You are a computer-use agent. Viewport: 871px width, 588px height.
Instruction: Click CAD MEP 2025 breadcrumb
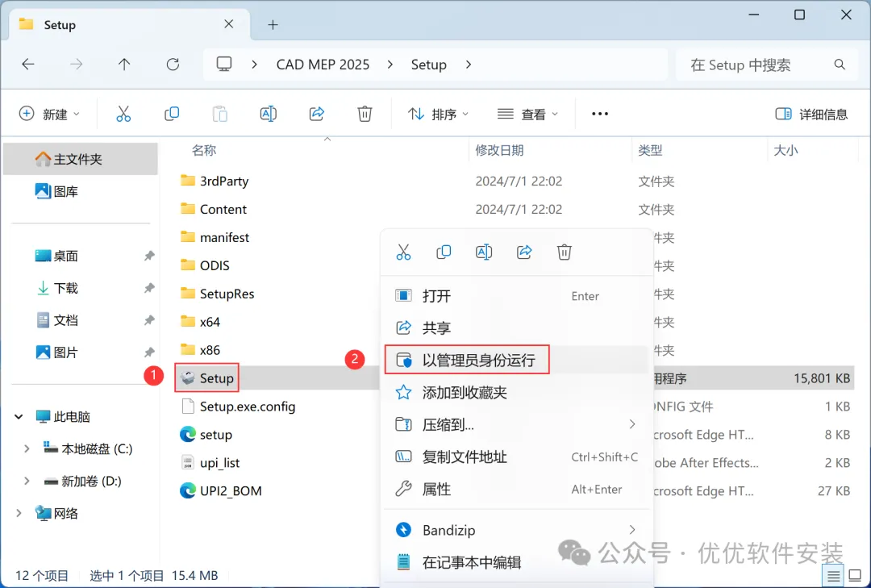[323, 65]
